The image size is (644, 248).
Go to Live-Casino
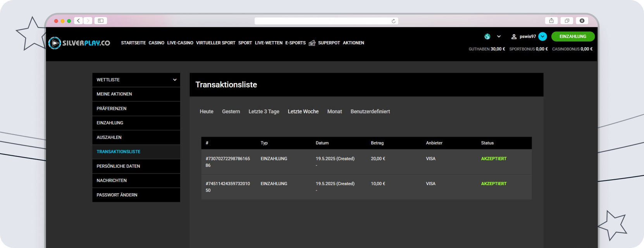pos(180,43)
